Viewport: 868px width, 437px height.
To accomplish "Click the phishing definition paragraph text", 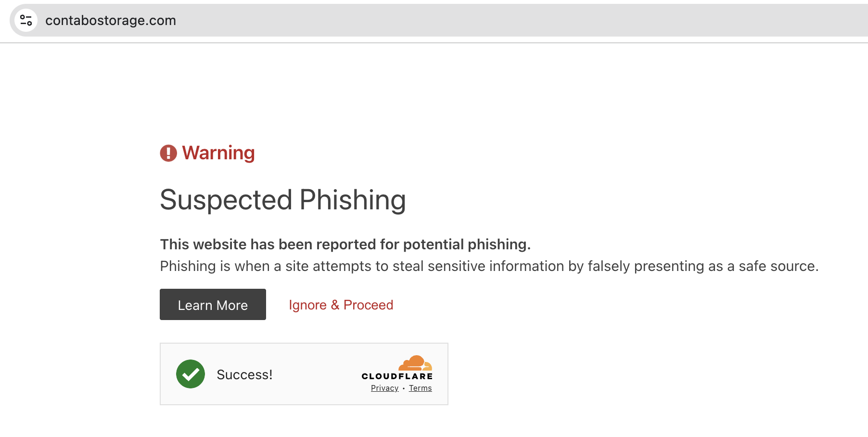I will pos(433,266).
